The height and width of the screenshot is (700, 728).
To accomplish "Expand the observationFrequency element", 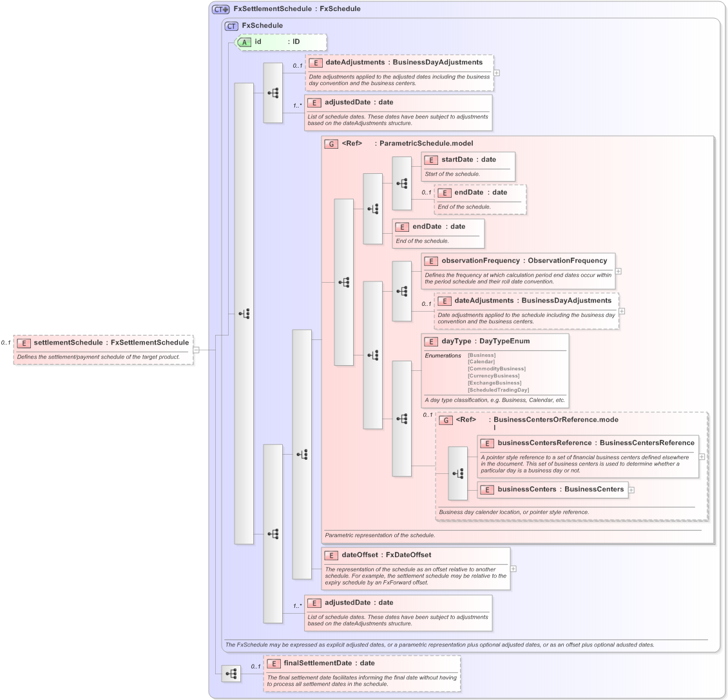I will (618, 271).
